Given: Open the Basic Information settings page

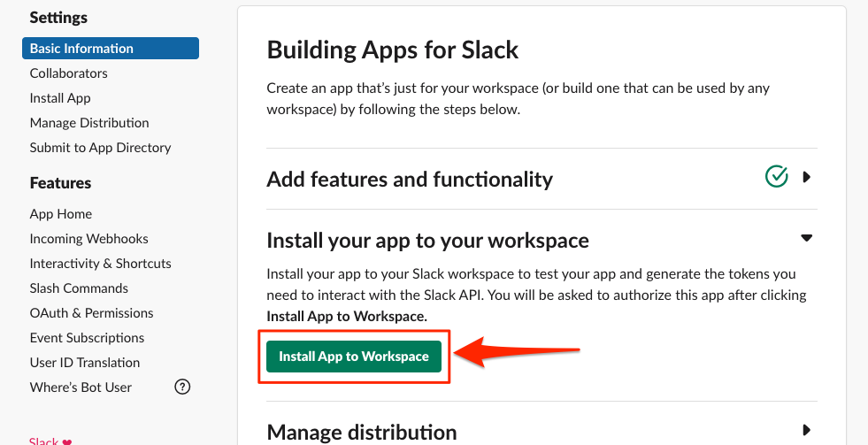Looking at the screenshot, I should click(111, 48).
